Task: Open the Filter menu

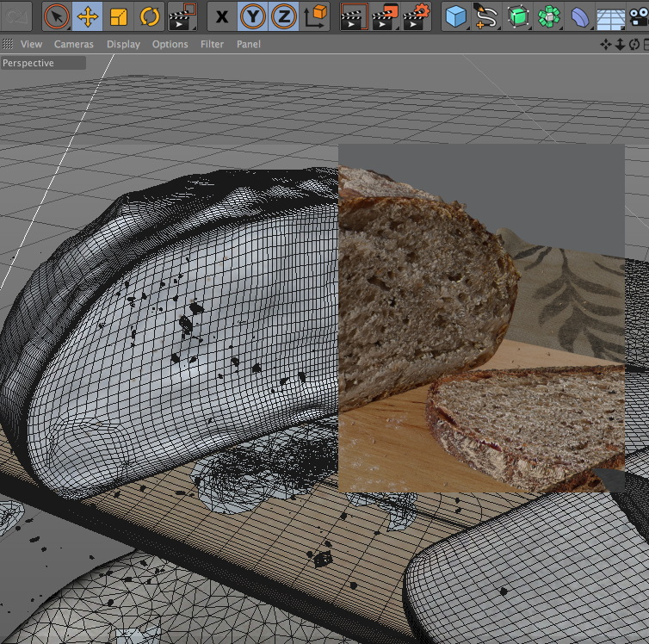Action: tap(212, 44)
